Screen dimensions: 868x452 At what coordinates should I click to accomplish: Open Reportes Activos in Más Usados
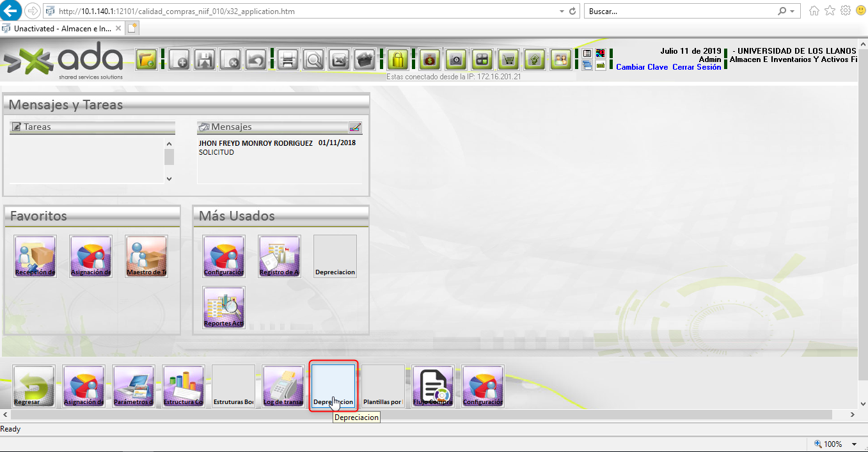coord(223,308)
